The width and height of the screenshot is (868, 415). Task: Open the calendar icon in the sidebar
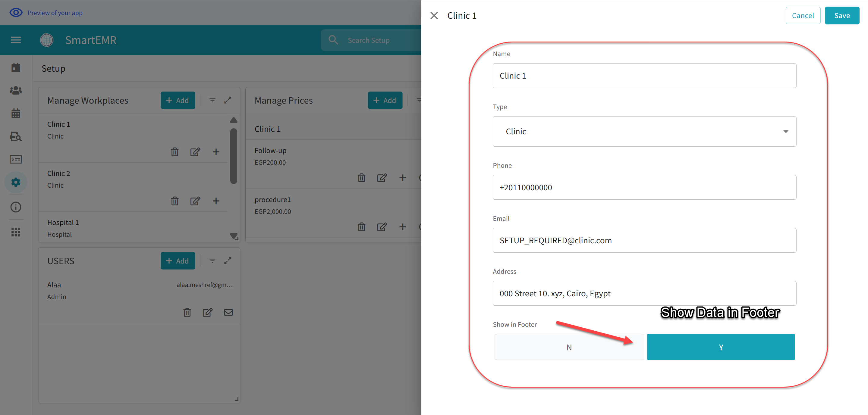16,113
